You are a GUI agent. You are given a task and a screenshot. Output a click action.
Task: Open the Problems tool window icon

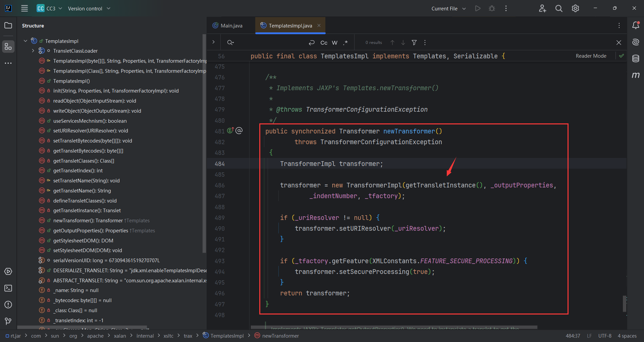8,304
